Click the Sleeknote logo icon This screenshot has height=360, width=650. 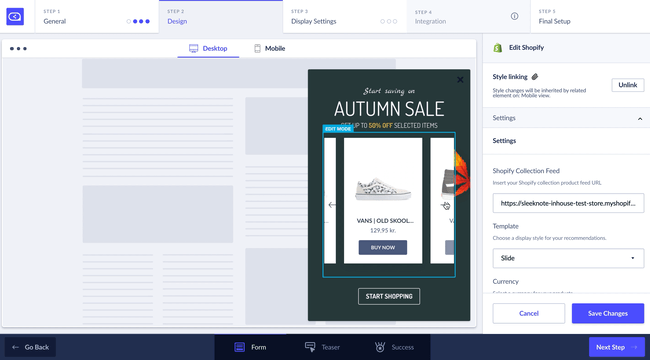[x=15, y=17]
